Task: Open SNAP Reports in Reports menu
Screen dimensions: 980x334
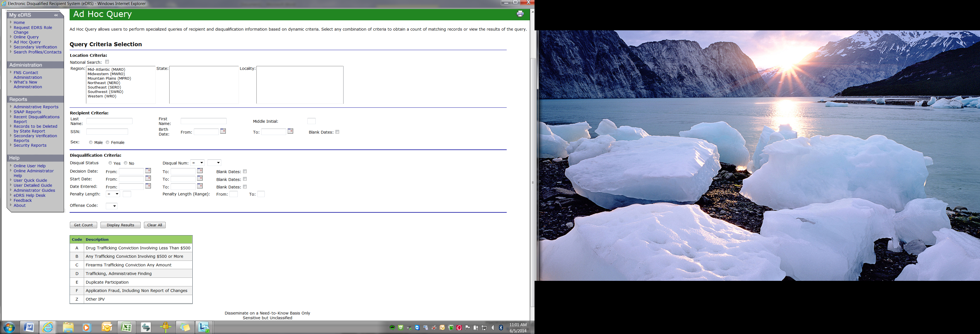Action: click(x=27, y=112)
